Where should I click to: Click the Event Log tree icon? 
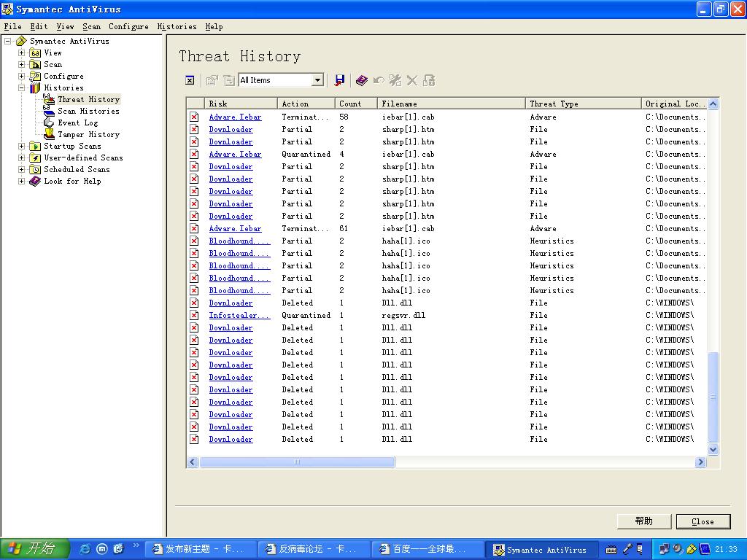(49, 122)
